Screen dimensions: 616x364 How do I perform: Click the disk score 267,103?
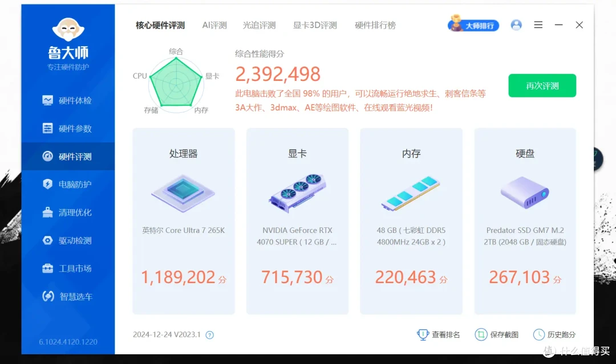click(520, 277)
